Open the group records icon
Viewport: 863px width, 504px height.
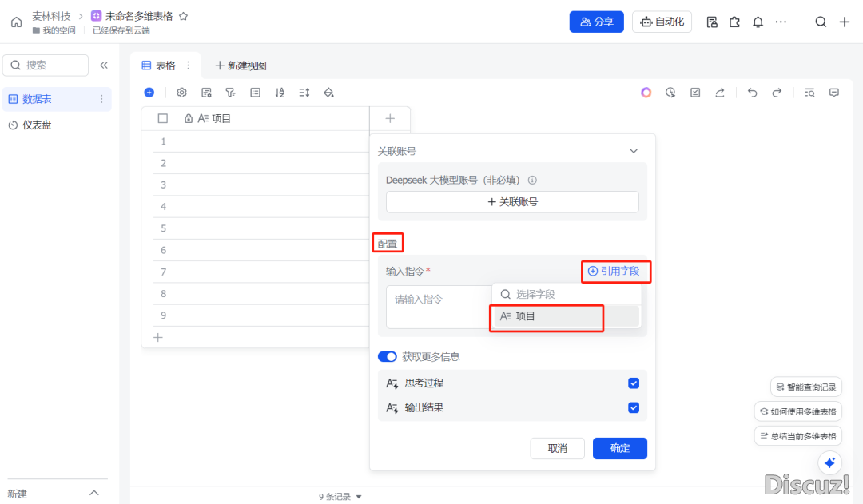pos(256,93)
